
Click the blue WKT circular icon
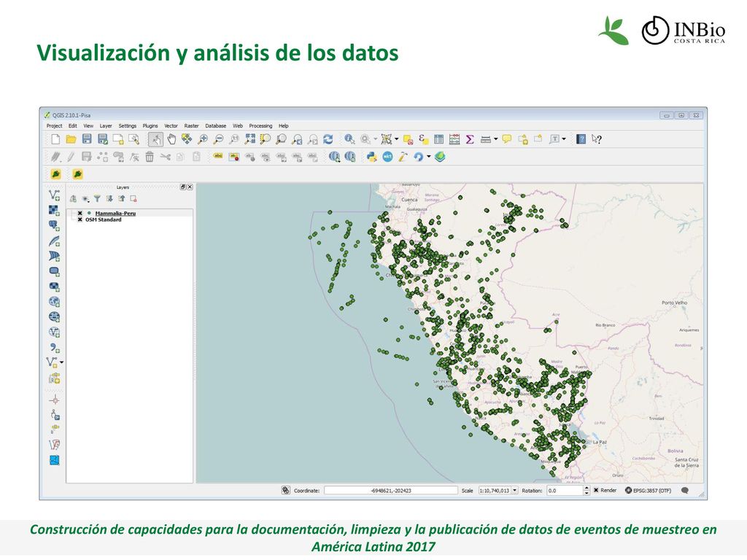(387, 157)
